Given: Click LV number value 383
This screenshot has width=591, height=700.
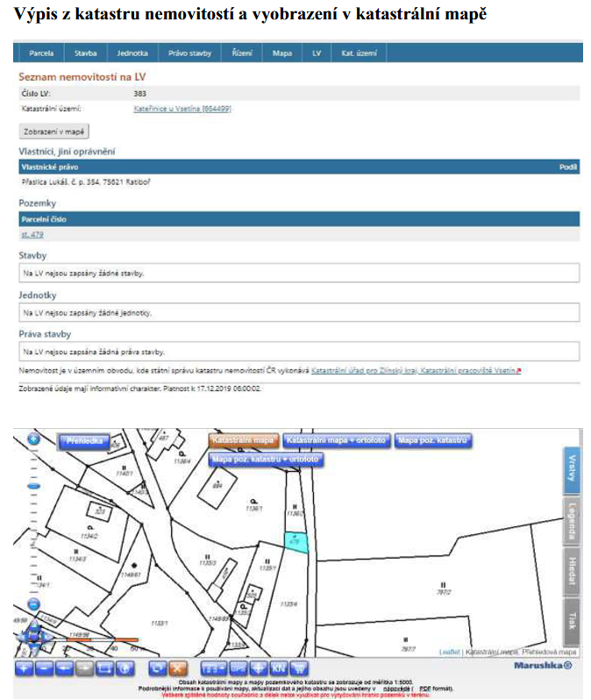Looking at the screenshot, I should pos(139,94).
